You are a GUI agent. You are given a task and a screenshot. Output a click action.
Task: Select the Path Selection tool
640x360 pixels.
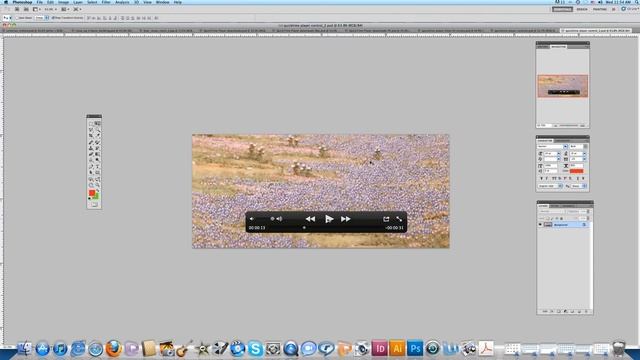pos(91,172)
